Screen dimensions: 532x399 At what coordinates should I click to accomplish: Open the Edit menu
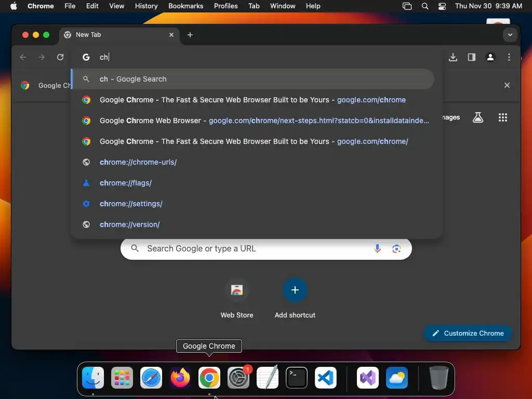92,6
